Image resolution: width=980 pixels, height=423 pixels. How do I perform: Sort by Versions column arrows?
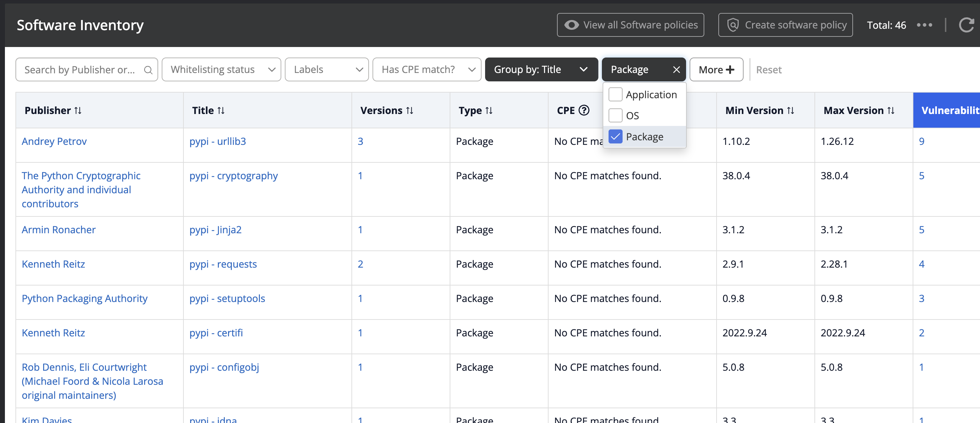[x=410, y=110]
